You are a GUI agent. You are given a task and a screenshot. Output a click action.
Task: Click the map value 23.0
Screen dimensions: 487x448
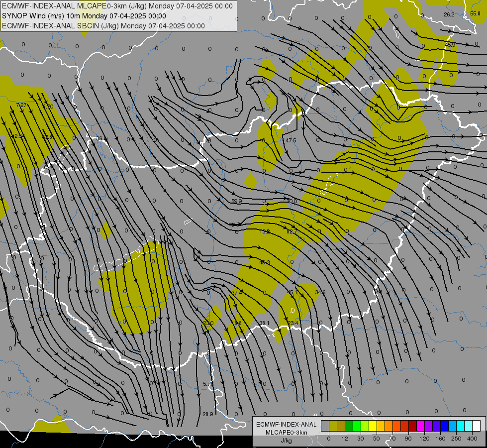click(x=208, y=324)
